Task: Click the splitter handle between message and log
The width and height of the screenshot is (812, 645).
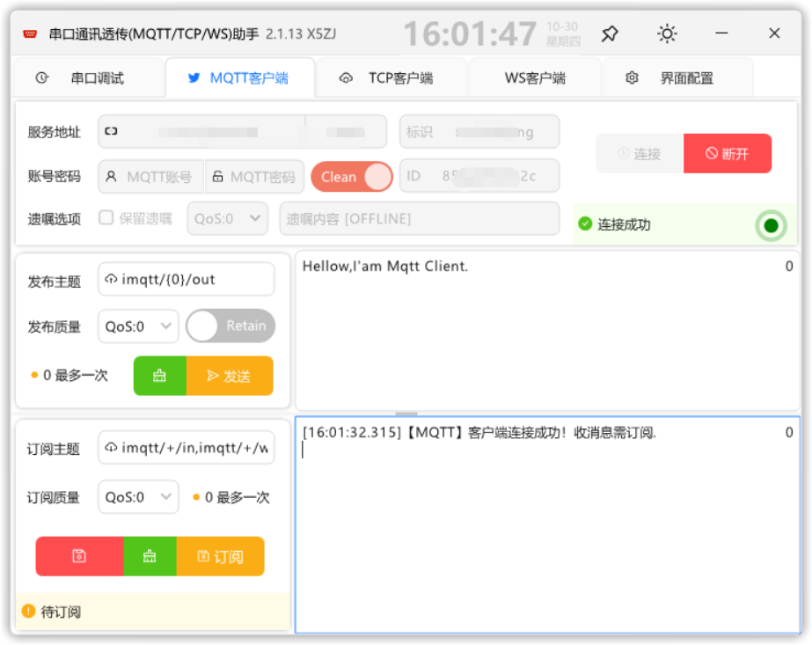Action: [406, 414]
